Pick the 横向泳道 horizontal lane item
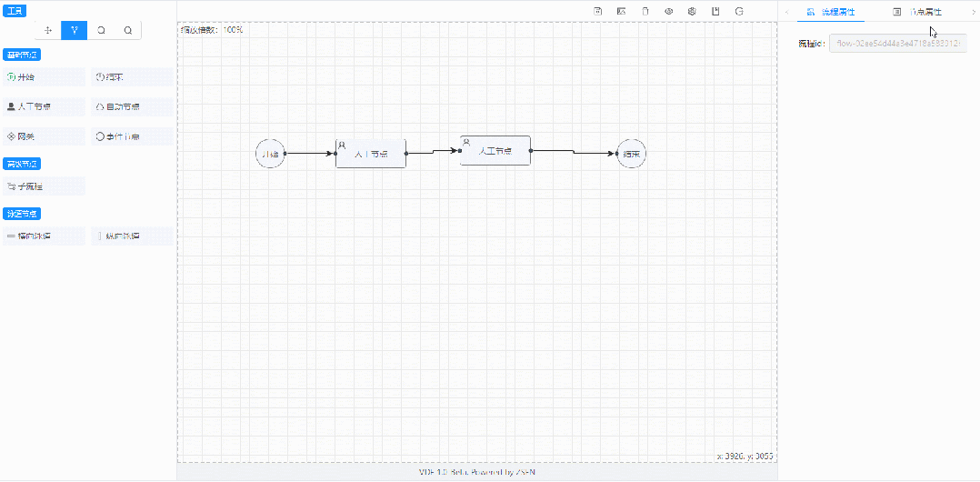The height and width of the screenshot is (482, 980). pos(44,236)
